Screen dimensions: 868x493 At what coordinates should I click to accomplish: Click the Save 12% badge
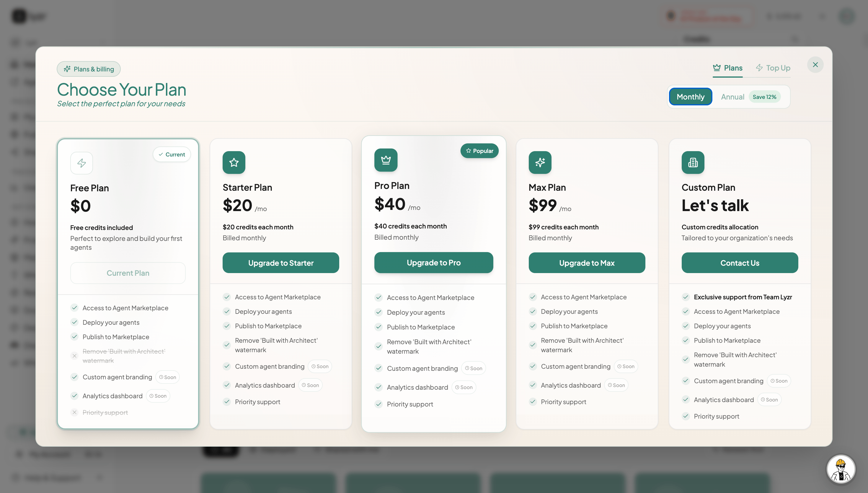click(764, 97)
